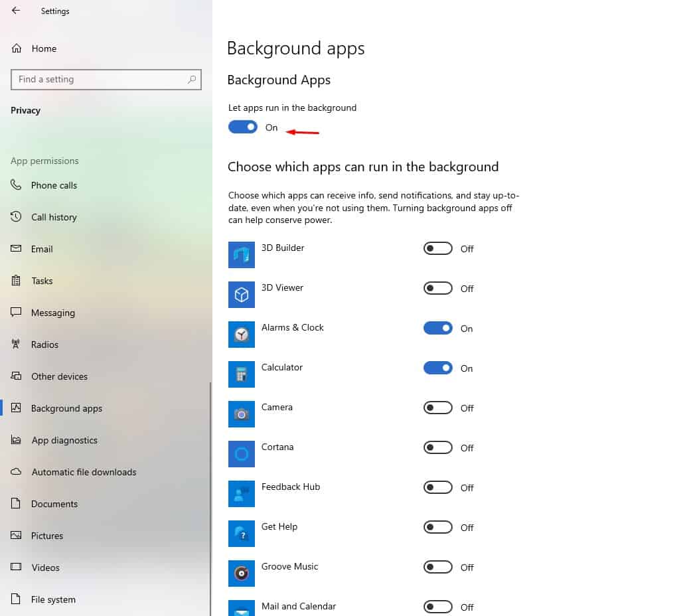
Task: Click the Groove Music app icon
Action: pyautogui.click(x=242, y=574)
